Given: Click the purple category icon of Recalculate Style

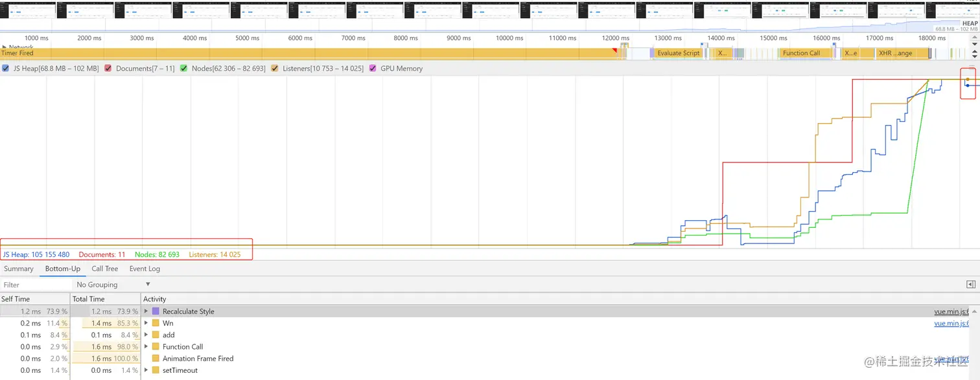Looking at the screenshot, I should click(156, 311).
